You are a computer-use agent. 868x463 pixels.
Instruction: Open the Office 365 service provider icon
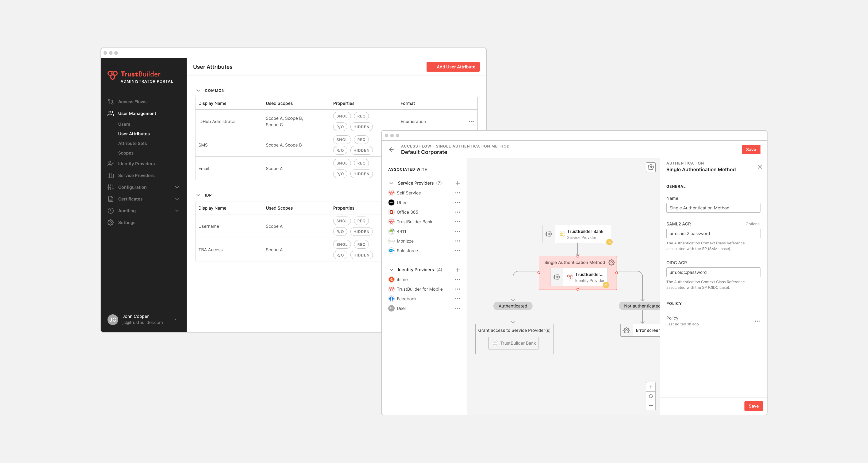coord(391,212)
